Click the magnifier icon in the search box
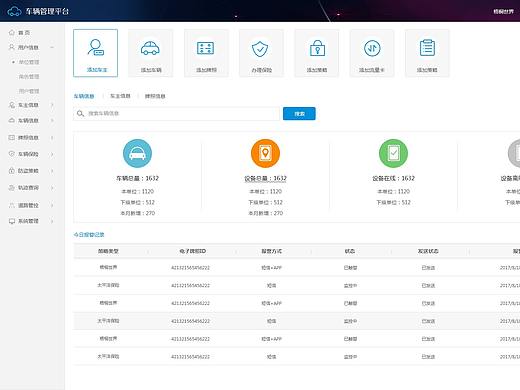 tap(80, 114)
